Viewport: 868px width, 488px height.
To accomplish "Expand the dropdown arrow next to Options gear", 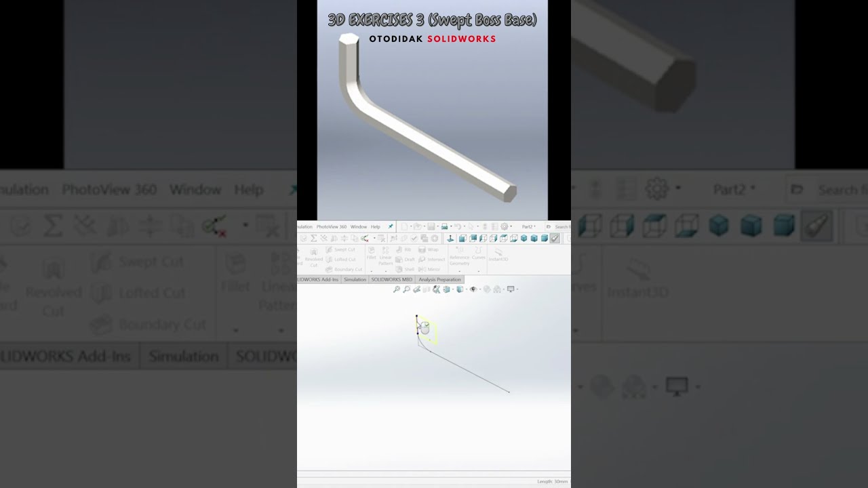I will coord(511,226).
